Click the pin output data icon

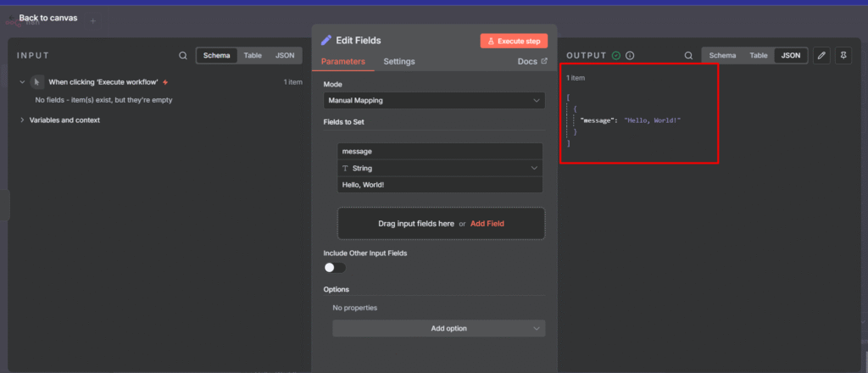click(843, 56)
